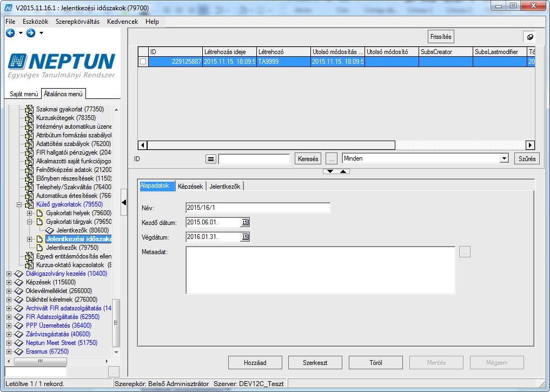Viewport: 550px width, 392px height.
Task: Click the pin icon beside Frissítés
Action: click(529, 37)
